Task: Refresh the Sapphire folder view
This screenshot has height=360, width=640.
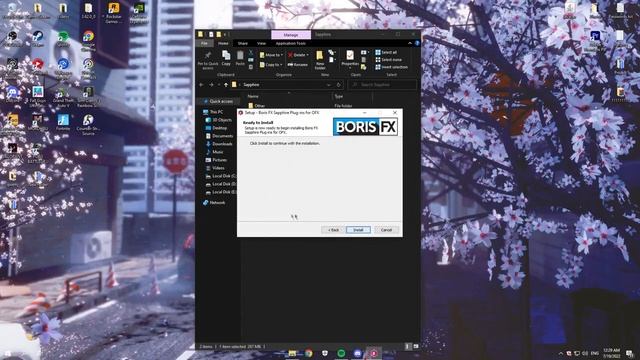Action: pyautogui.click(x=338, y=85)
